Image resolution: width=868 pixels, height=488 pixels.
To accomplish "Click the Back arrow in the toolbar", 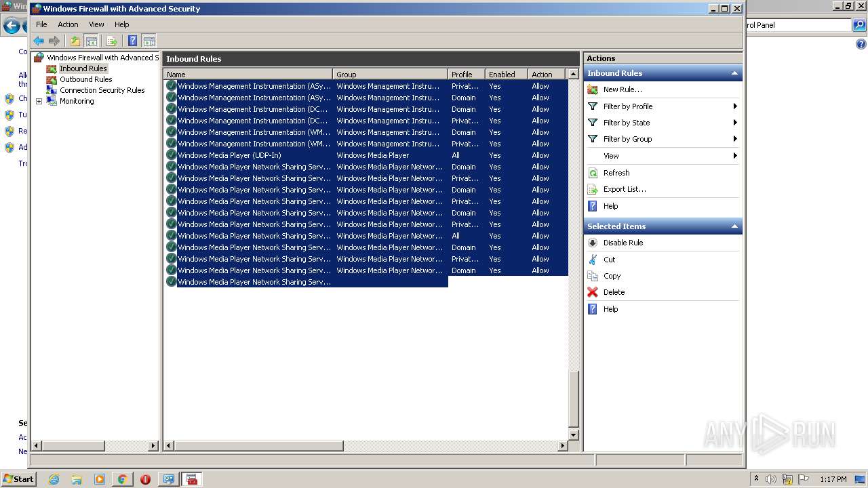I will tap(39, 41).
